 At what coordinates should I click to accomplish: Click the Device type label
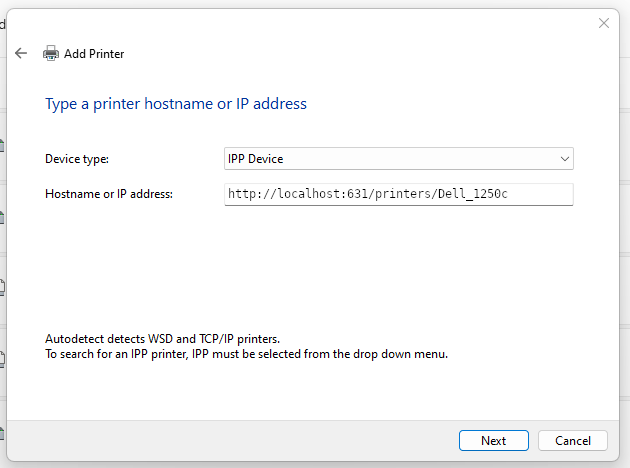tap(77, 159)
